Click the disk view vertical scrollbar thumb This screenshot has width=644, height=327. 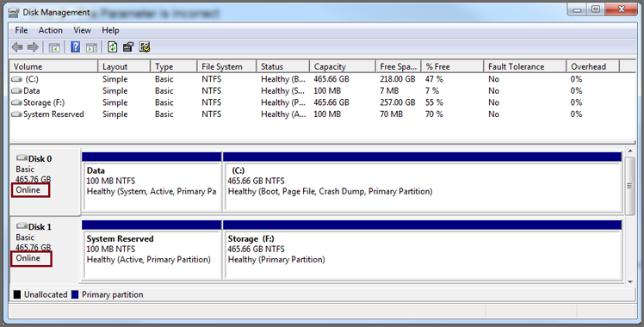pos(630,186)
